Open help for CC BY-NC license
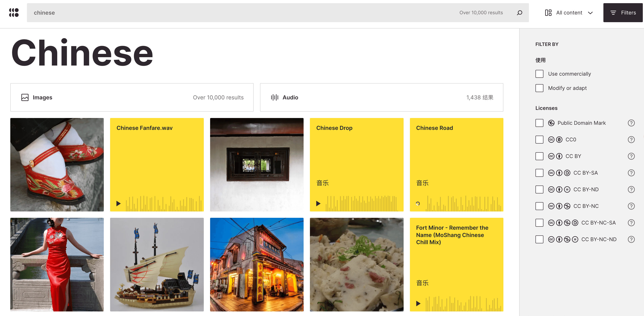Image resolution: width=644 pixels, height=316 pixels. click(x=631, y=206)
